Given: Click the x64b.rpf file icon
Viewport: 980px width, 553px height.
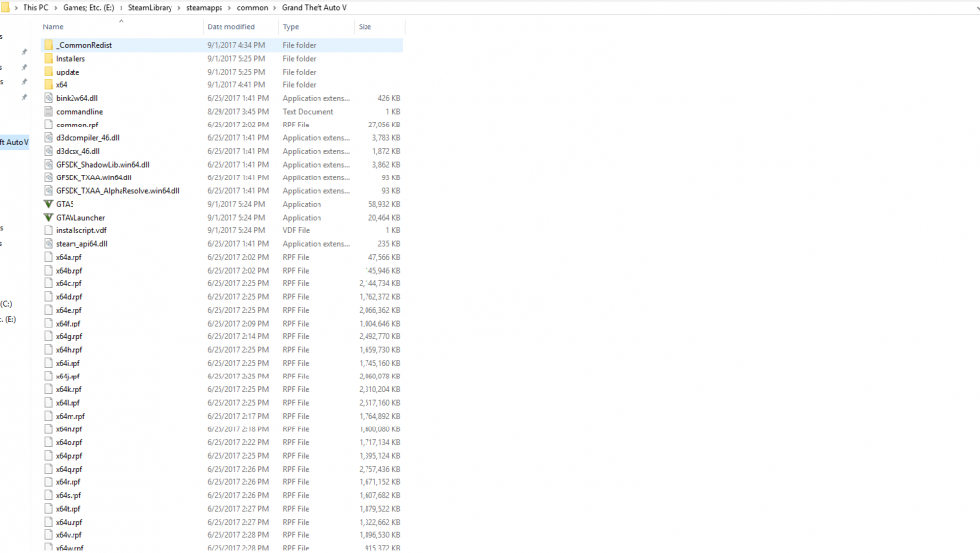Looking at the screenshot, I should point(49,271).
